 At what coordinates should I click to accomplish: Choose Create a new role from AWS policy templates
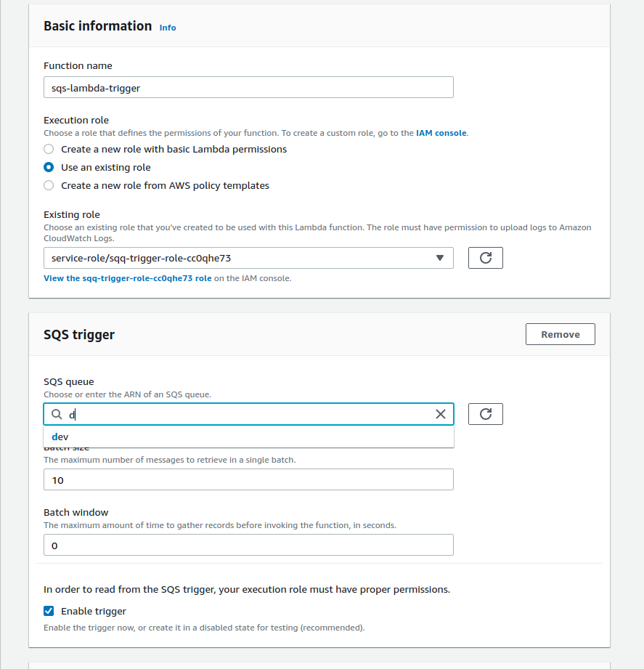coord(49,185)
